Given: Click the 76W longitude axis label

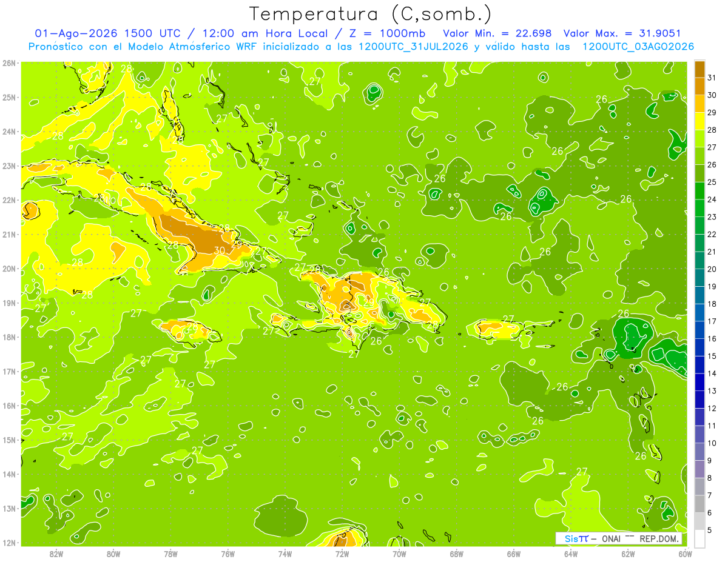Looking at the screenshot, I should [227, 554].
